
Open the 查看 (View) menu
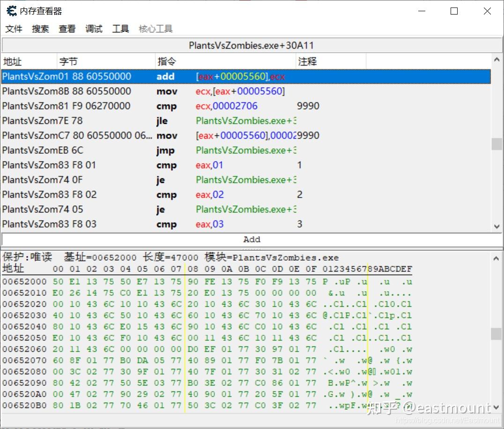[67, 29]
